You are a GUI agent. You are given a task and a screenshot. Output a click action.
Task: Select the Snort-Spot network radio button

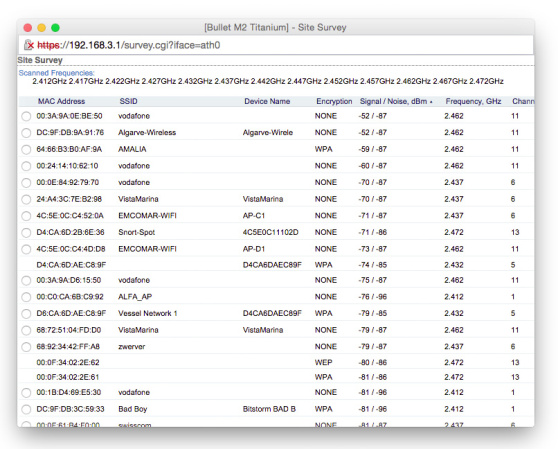point(26,233)
